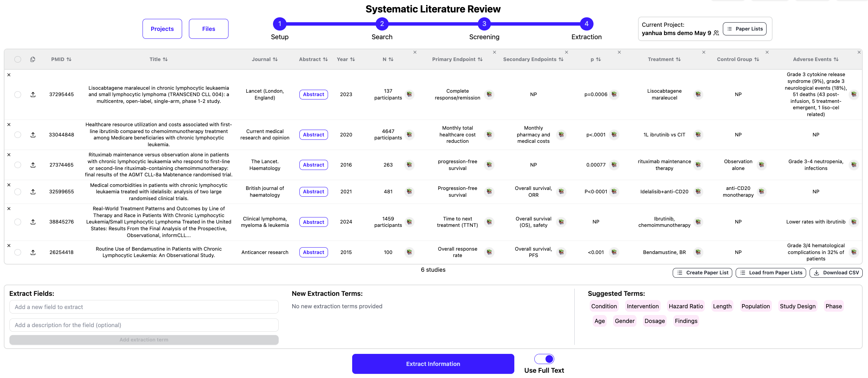The height and width of the screenshot is (378, 868).
Task: Select row with PMID 33044848
Action: [x=18, y=135]
